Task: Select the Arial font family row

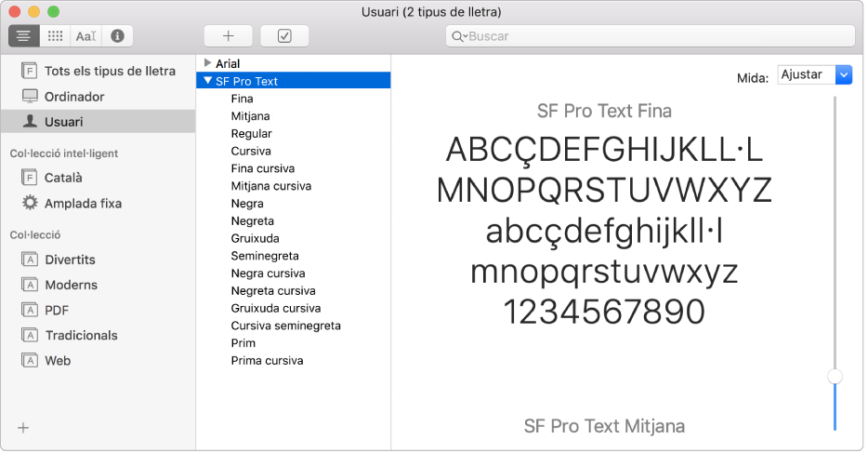Action: tap(294, 63)
